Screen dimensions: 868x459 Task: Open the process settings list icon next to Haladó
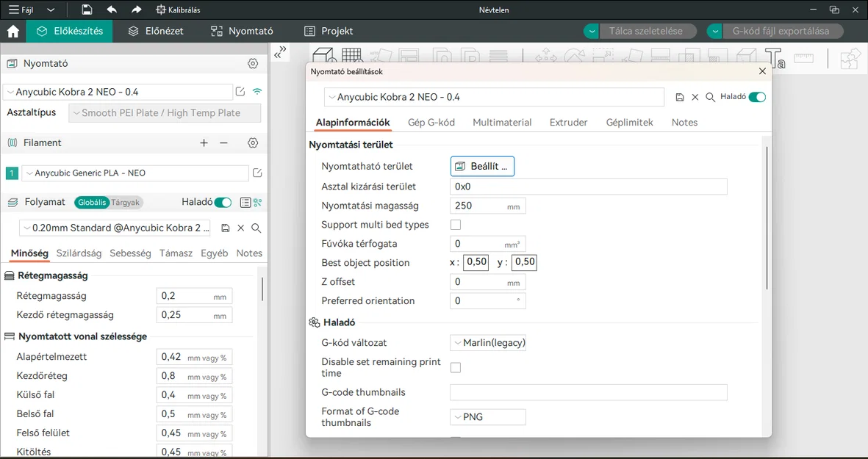[x=245, y=203]
